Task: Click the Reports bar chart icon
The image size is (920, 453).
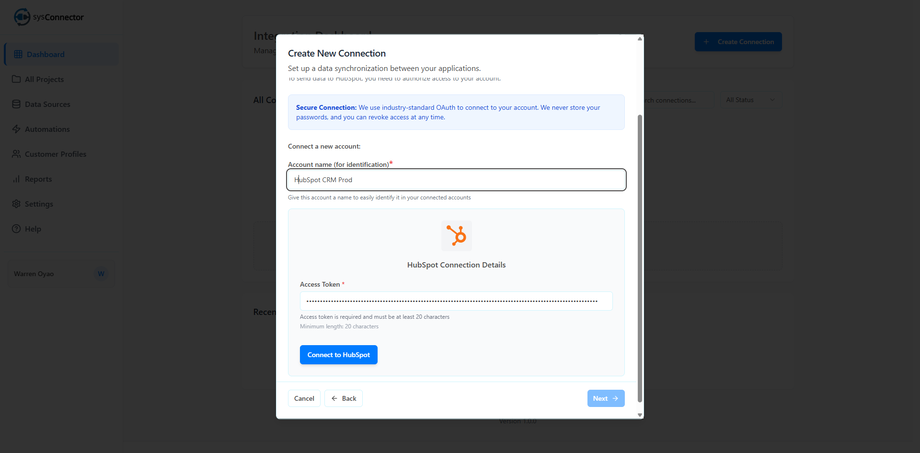Action: (16, 179)
